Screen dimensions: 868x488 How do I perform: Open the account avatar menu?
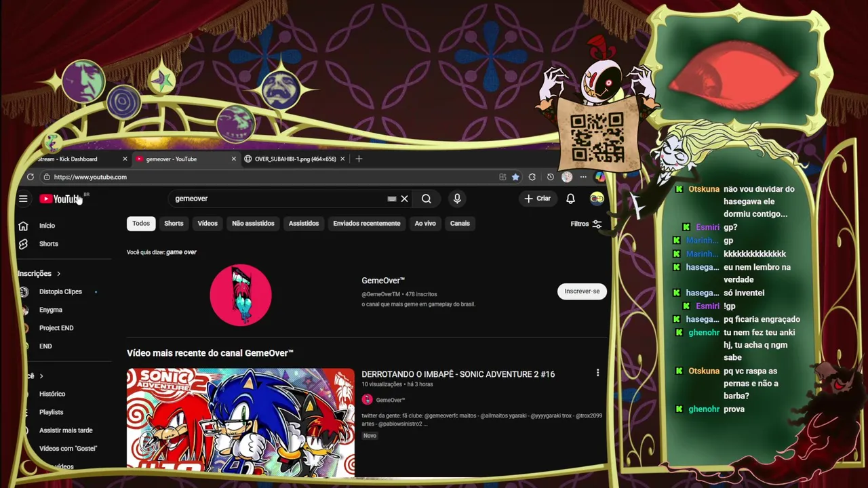tap(597, 199)
